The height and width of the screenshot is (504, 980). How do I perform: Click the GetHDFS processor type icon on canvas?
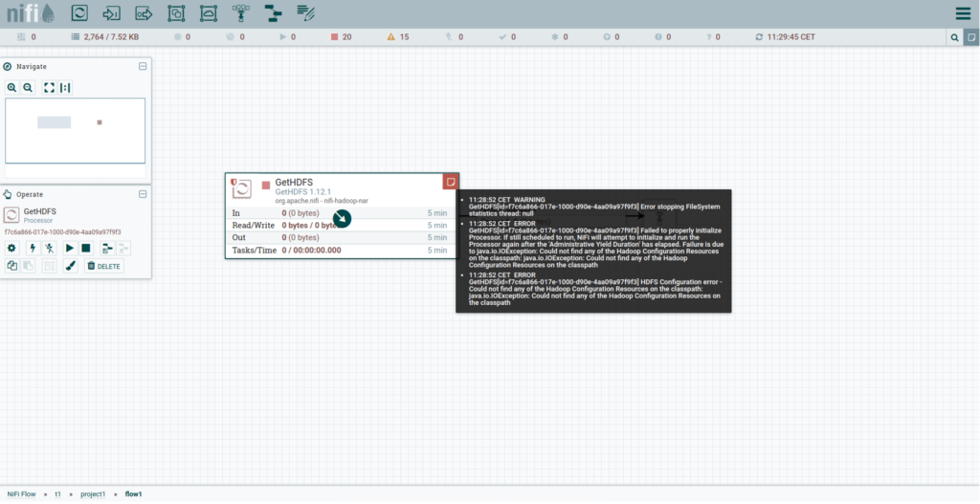pos(241,188)
